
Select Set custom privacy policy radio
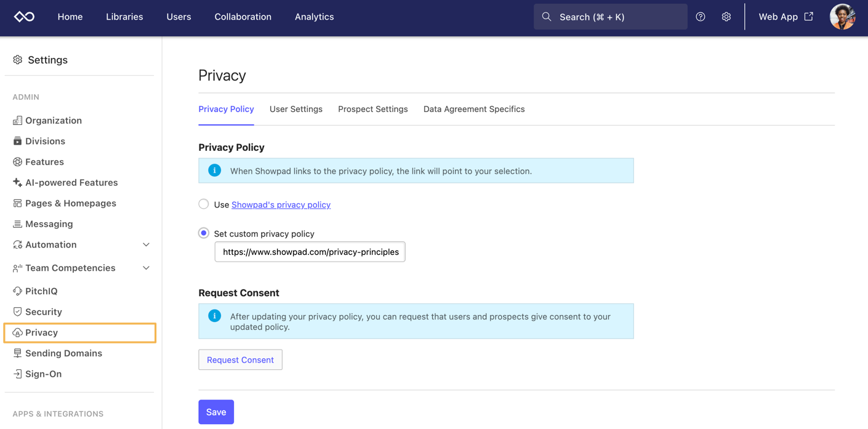pyautogui.click(x=204, y=233)
